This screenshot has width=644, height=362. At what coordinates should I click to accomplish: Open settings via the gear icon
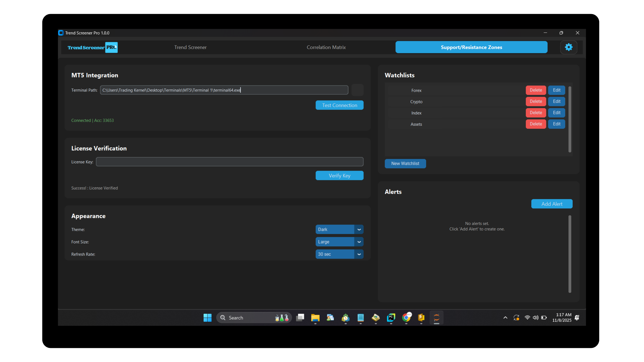pyautogui.click(x=569, y=47)
